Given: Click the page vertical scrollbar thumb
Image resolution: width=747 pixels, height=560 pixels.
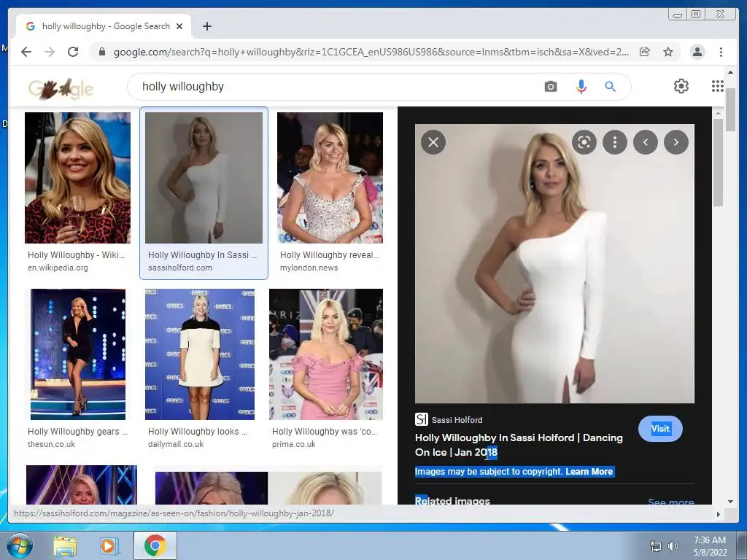Looking at the screenshot, I should pos(730,109).
